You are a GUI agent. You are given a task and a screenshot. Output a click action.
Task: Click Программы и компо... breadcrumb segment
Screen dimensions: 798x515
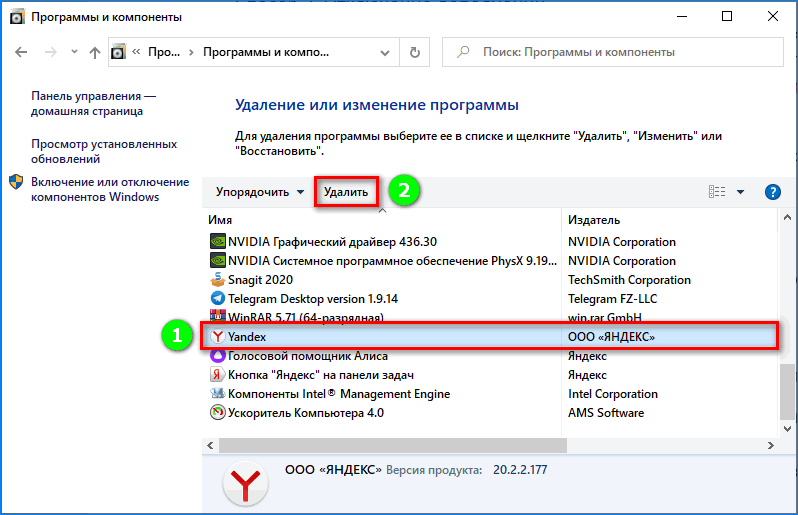tap(266, 52)
